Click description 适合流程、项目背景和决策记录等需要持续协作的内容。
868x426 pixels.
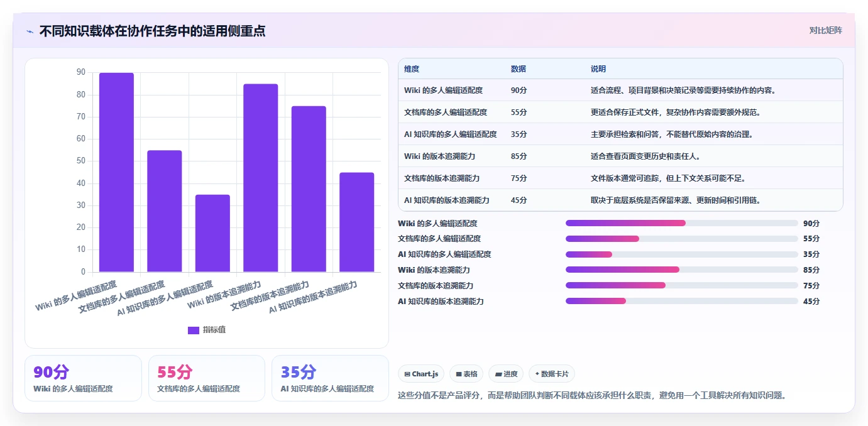pos(685,90)
